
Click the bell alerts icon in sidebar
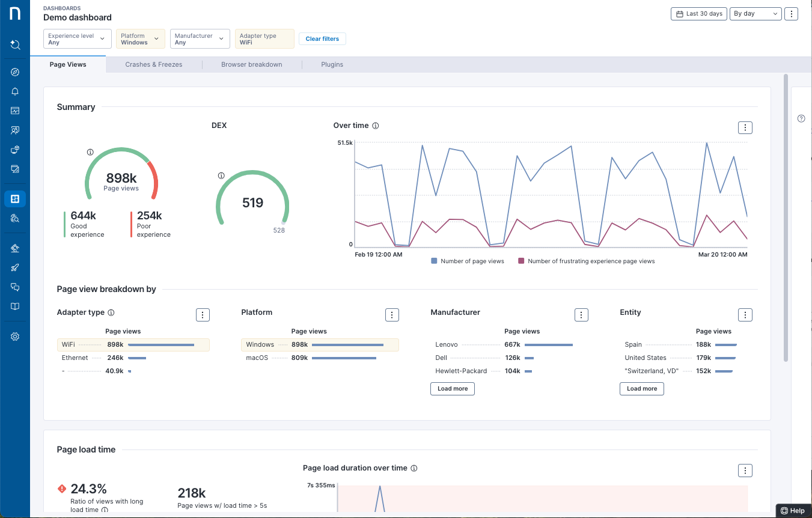tap(15, 91)
